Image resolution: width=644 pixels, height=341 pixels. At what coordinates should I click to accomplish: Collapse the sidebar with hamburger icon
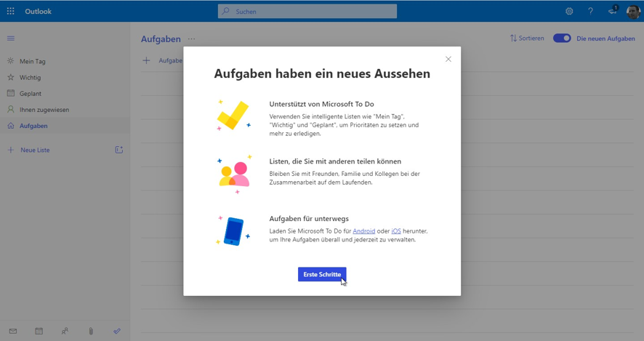tap(11, 39)
